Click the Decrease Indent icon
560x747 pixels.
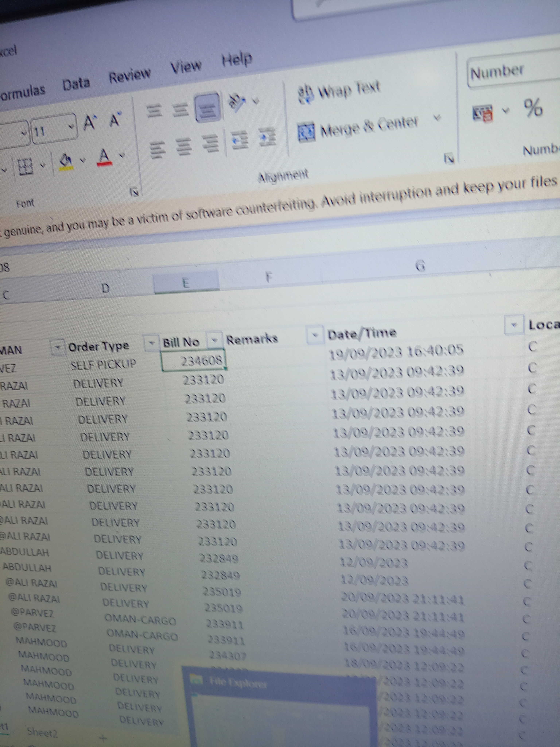(x=240, y=140)
